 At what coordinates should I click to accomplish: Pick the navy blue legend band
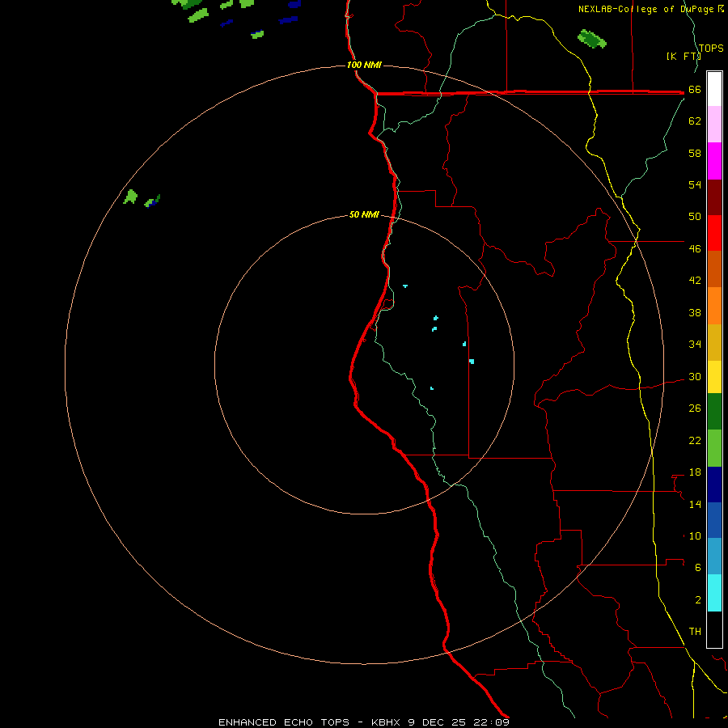pyautogui.click(x=714, y=485)
